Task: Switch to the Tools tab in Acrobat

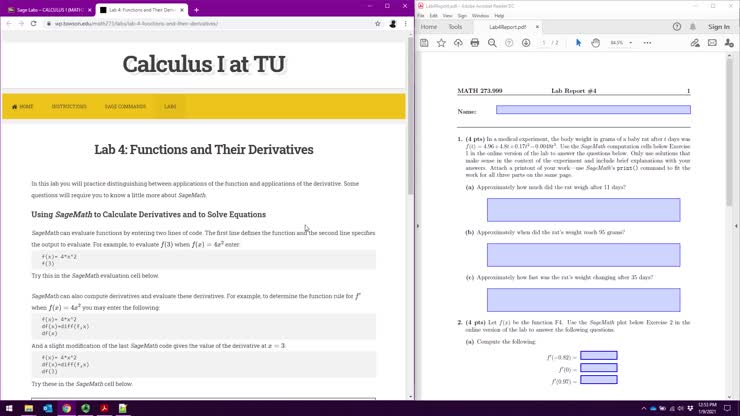Action: [455, 27]
